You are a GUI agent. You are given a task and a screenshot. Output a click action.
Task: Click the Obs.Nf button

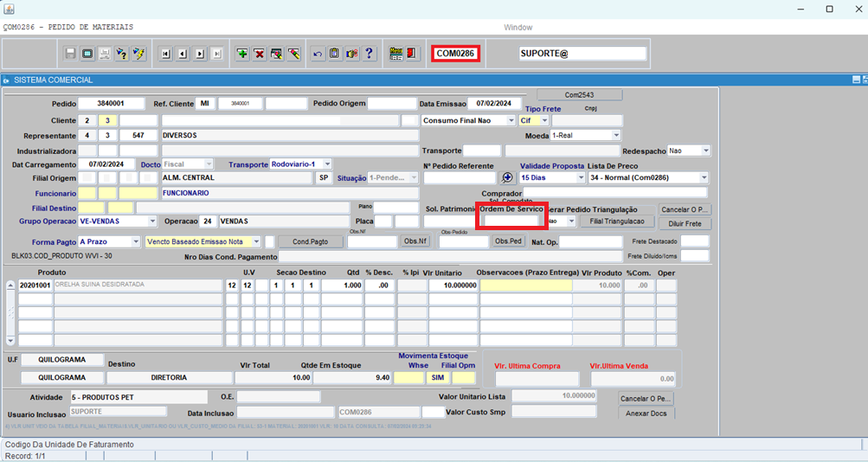point(415,241)
